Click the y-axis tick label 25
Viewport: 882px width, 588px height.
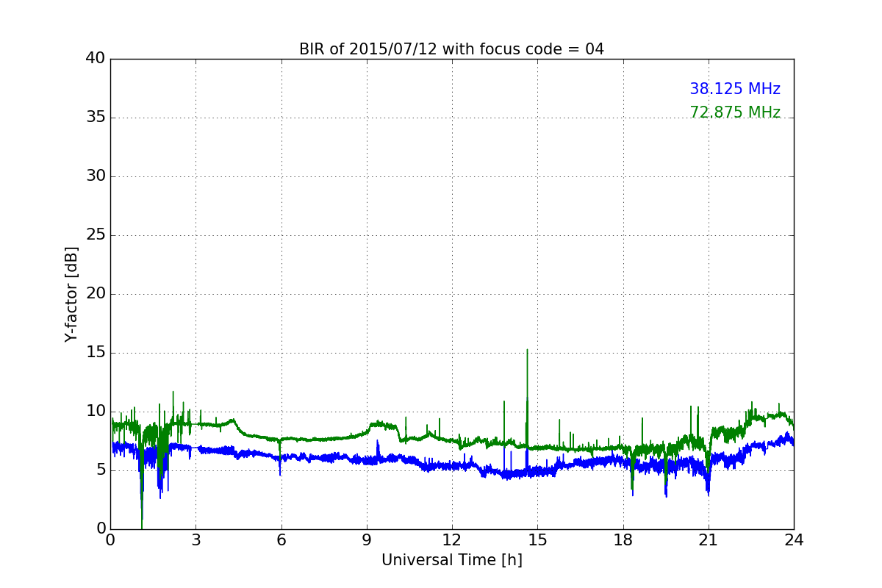[x=96, y=235]
